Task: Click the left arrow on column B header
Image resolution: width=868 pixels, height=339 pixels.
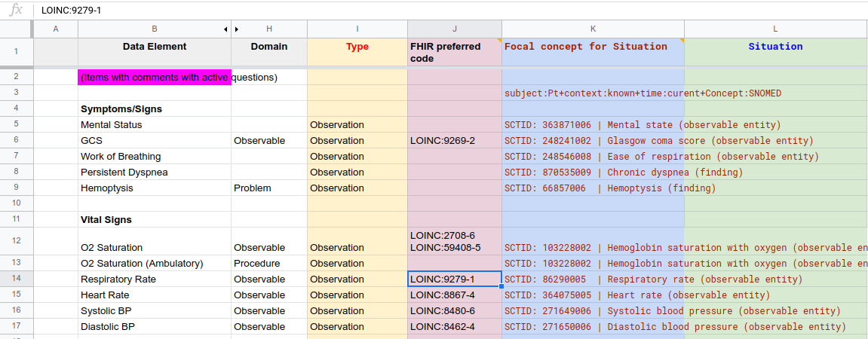Action: point(225,29)
